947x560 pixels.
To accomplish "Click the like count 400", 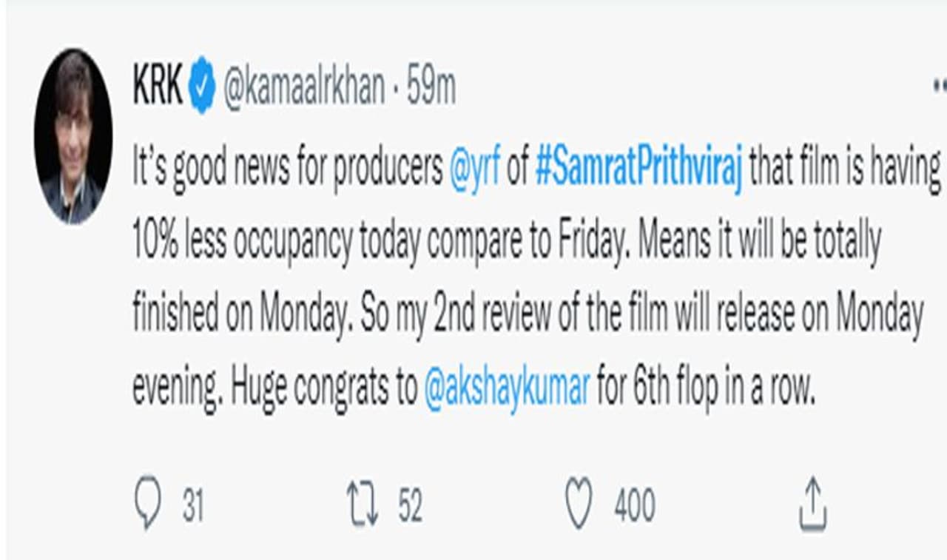I will (634, 507).
